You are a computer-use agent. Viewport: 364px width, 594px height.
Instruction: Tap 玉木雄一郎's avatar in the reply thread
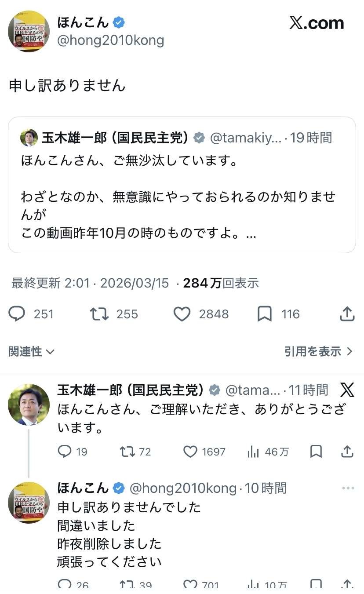click(x=29, y=405)
